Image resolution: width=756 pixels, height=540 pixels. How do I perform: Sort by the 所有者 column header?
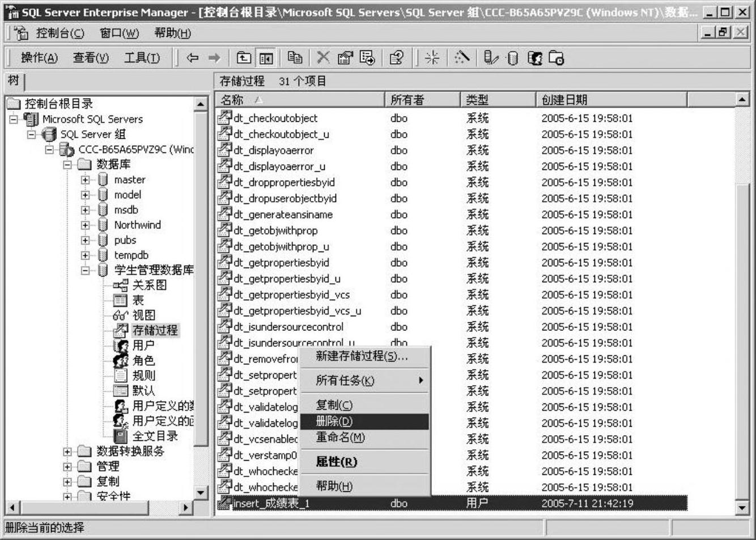point(422,100)
